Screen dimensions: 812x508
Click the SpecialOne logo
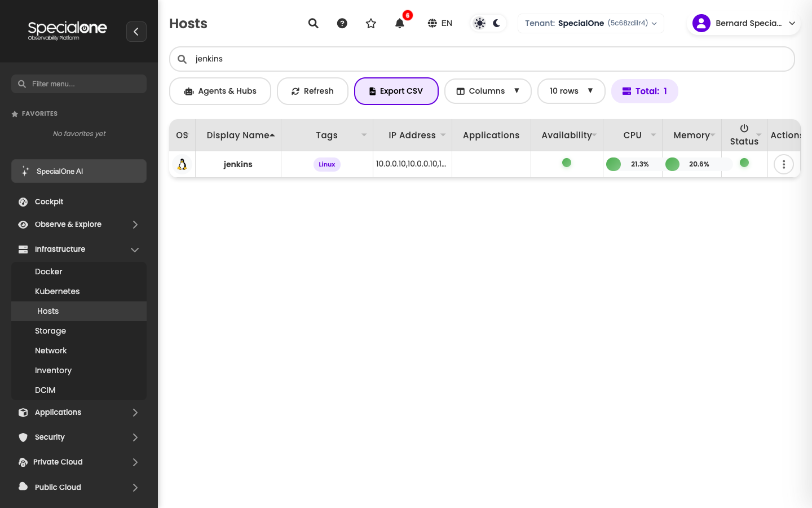[67, 31]
